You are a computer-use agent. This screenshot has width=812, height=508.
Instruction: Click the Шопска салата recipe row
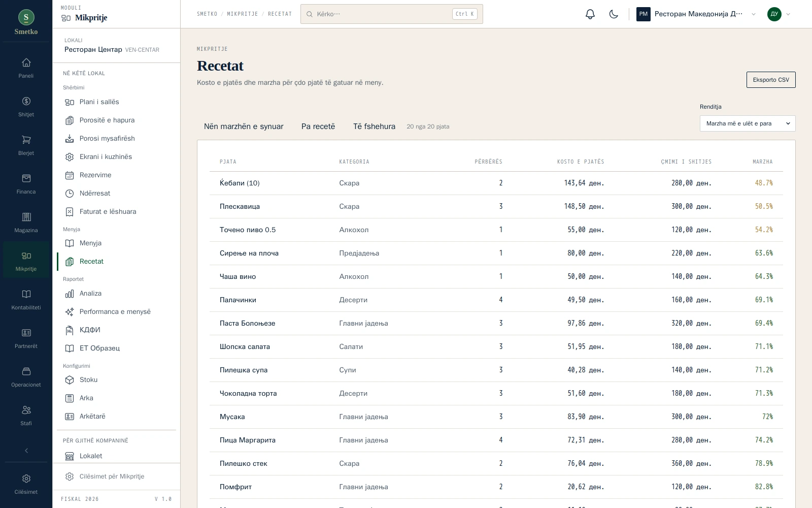pyautogui.click(x=496, y=346)
